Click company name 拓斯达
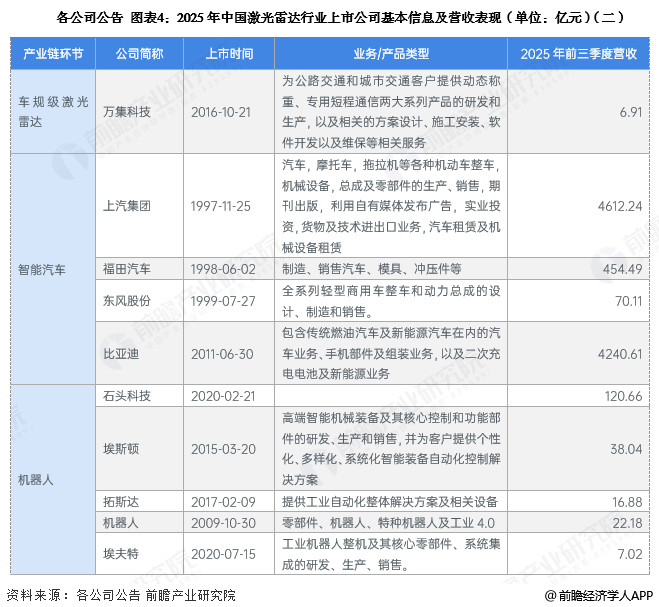 point(121,502)
